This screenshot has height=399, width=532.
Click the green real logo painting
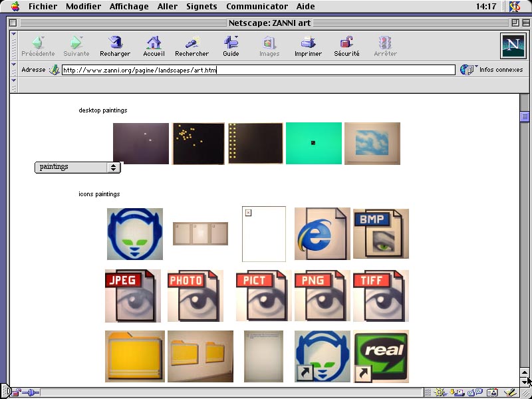click(x=381, y=356)
